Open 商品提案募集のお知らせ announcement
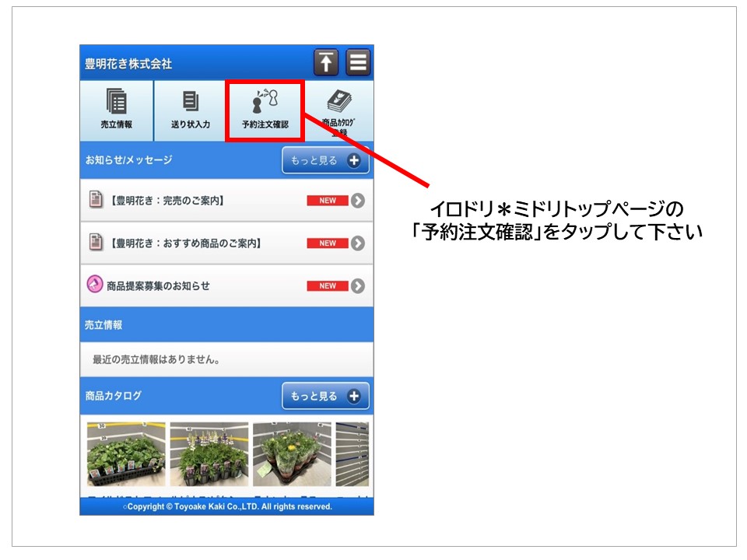Screen dimensions: 747x560 click(158, 285)
